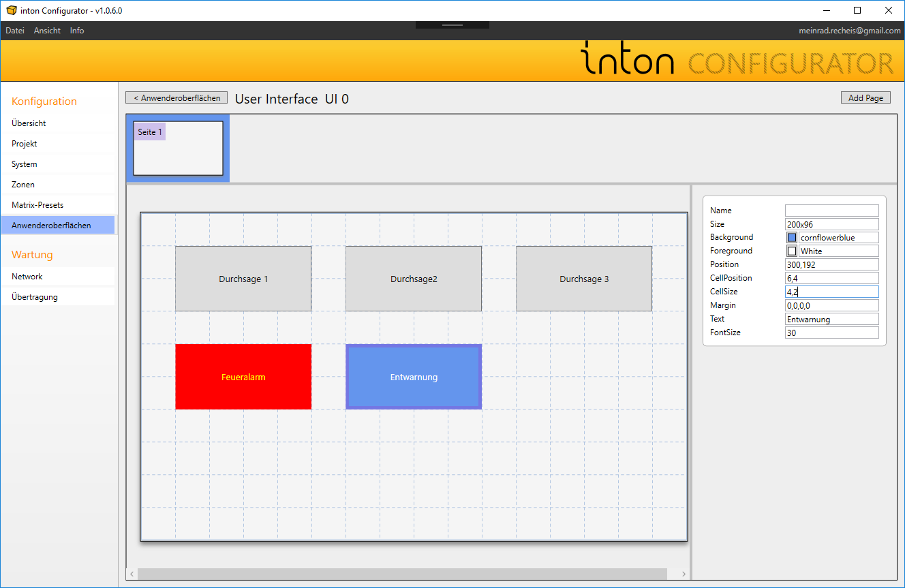
Task: Click the Foreground white color swatch
Action: [792, 251]
